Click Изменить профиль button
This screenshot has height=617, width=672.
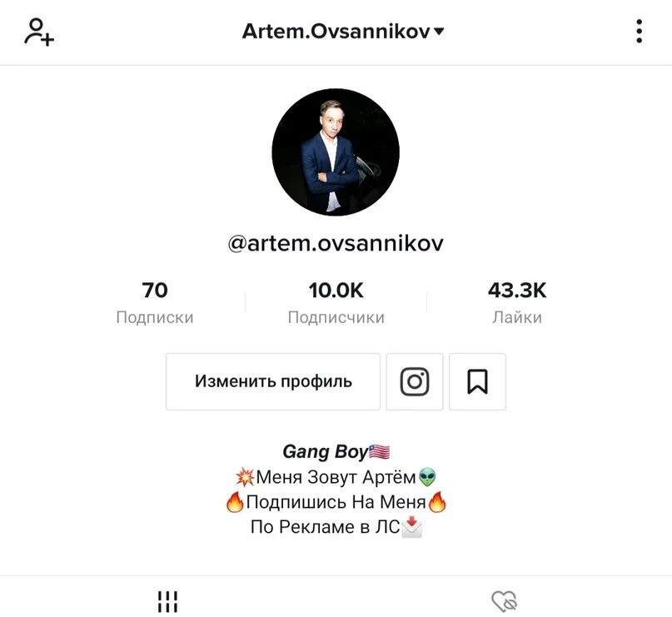point(273,381)
